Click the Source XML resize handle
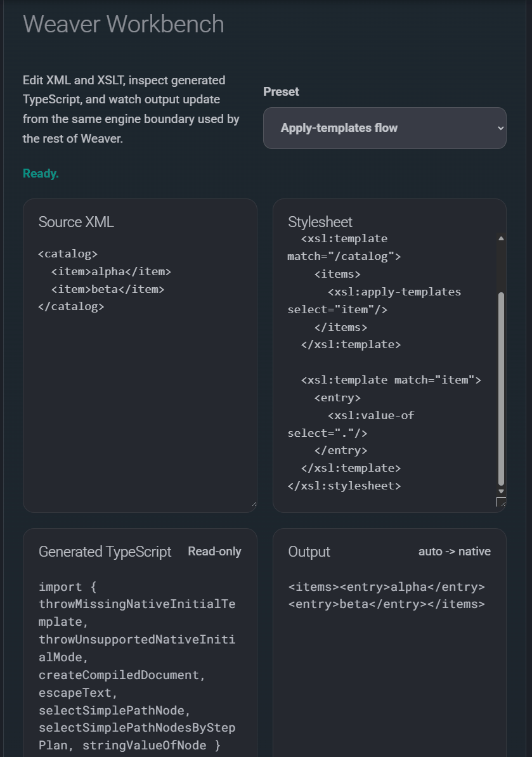The height and width of the screenshot is (757, 532). pyautogui.click(x=254, y=504)
